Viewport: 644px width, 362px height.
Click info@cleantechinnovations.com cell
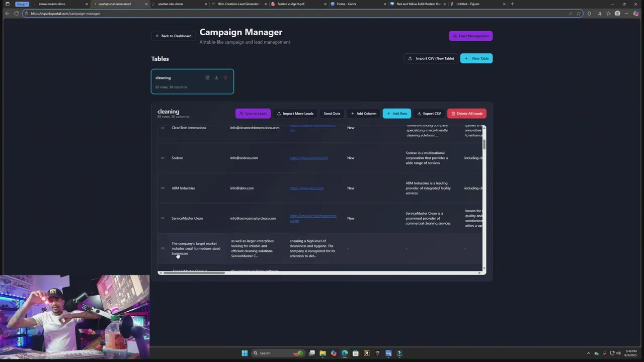(x=255, y=128)
